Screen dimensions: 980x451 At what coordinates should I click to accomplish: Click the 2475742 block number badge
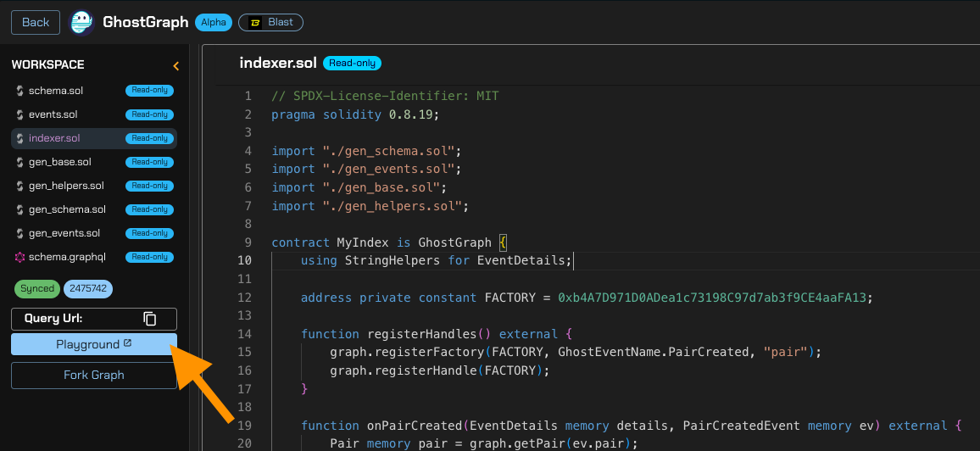(x=88, y=289)
